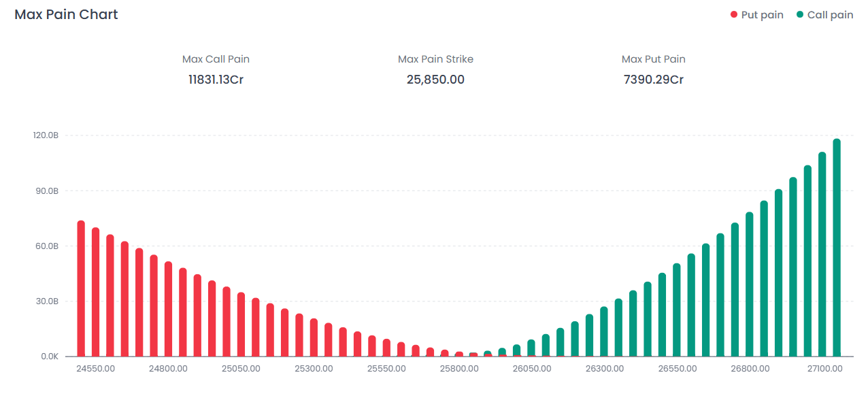This screenshot has height=394, width=868.
Task: Click the 60.0B y-axis label
Action: coord(46,246)
